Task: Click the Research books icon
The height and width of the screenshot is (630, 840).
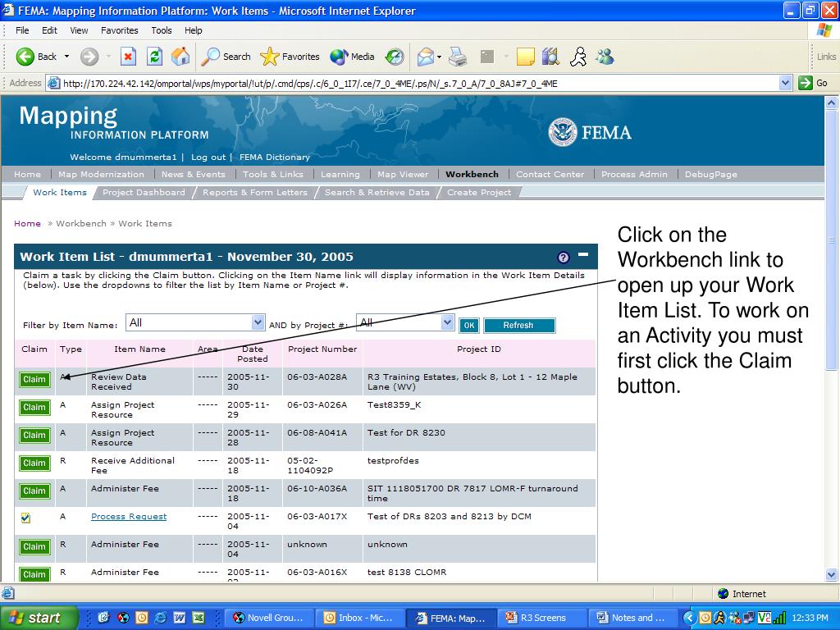Action: coord(550,57)
